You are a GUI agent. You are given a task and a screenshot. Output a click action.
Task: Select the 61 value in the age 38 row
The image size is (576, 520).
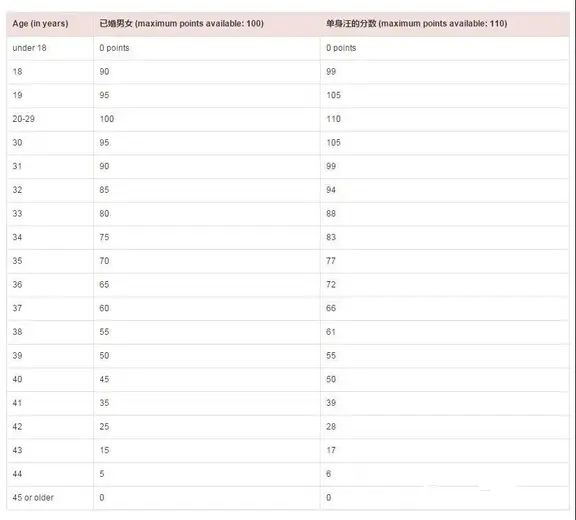[331, 332]
